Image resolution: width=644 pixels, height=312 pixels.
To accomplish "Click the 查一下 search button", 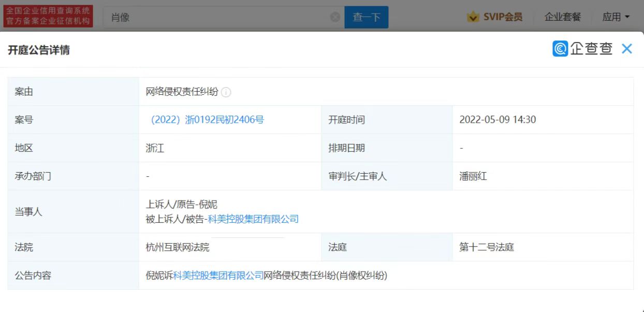I will [367, 17].
